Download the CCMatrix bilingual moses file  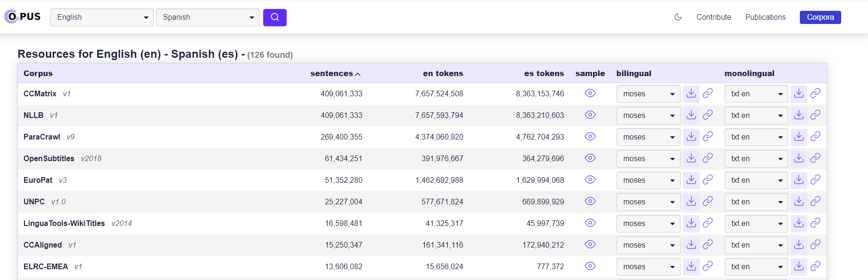pyautogui.click(x=691, y=93)
